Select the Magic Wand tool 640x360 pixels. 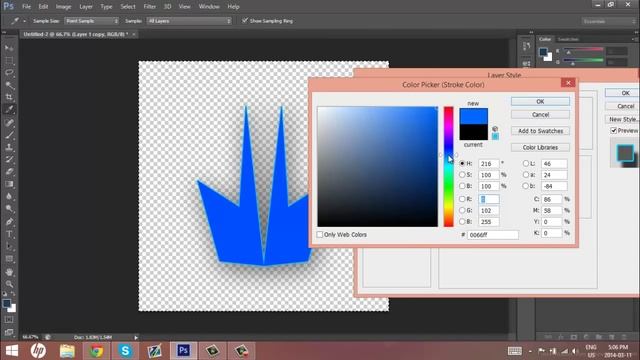[9, 85]
